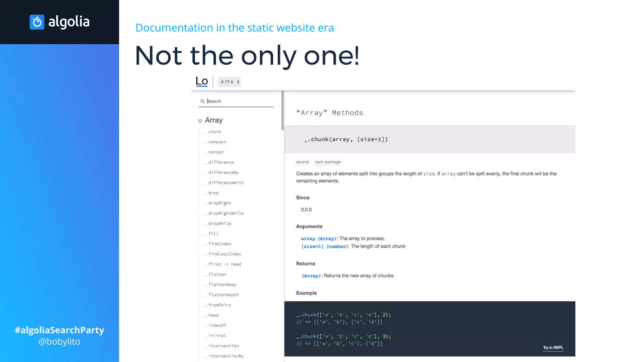Open the _.differenceBy sidebar link

[x=221, y=173]
